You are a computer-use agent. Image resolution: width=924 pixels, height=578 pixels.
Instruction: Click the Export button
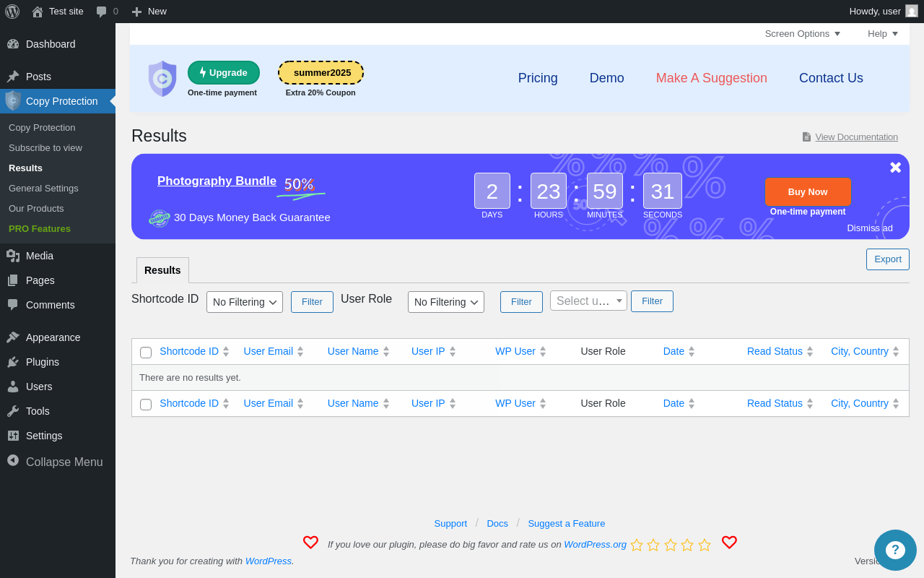pos(888,259)
